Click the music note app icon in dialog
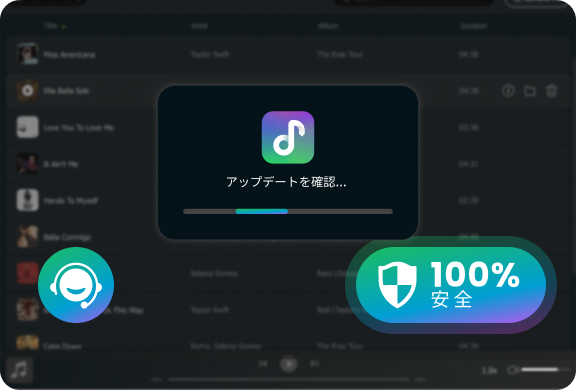576x390 pixels. pos(288,137)
